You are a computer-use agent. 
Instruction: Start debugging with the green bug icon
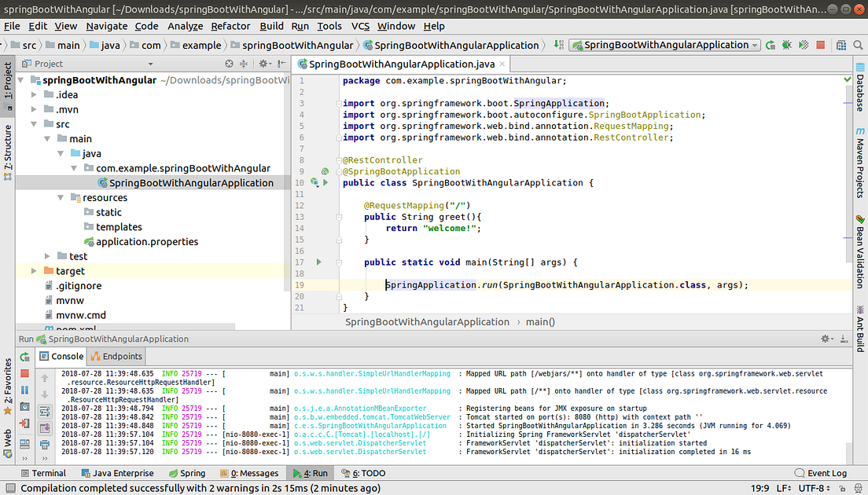coord(786,45)
